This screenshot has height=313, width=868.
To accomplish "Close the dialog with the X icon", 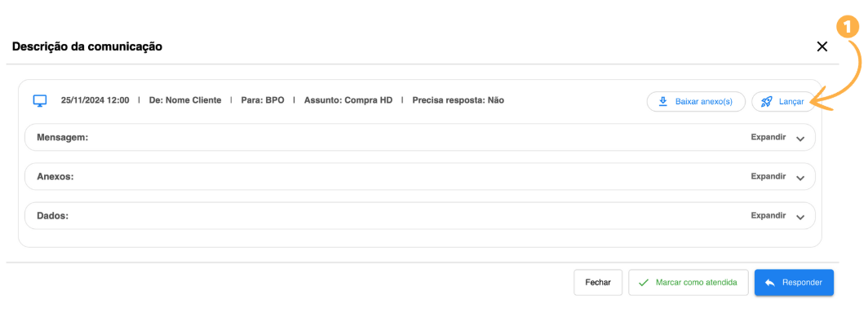I will pos(822,46).
